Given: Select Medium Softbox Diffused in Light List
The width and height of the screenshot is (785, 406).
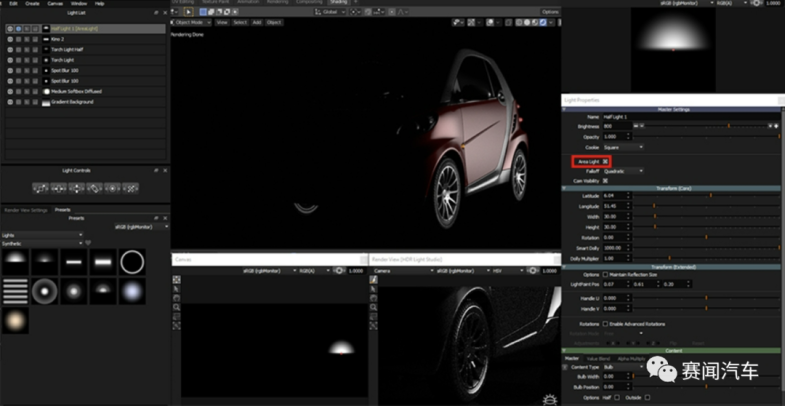Looking at the screenshot, I should [x=76, y=91].
